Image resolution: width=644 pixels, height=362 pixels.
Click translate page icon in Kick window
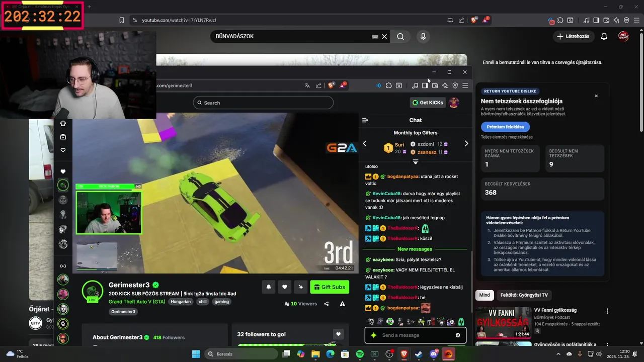pyautogui.click(x=307, y=85)
